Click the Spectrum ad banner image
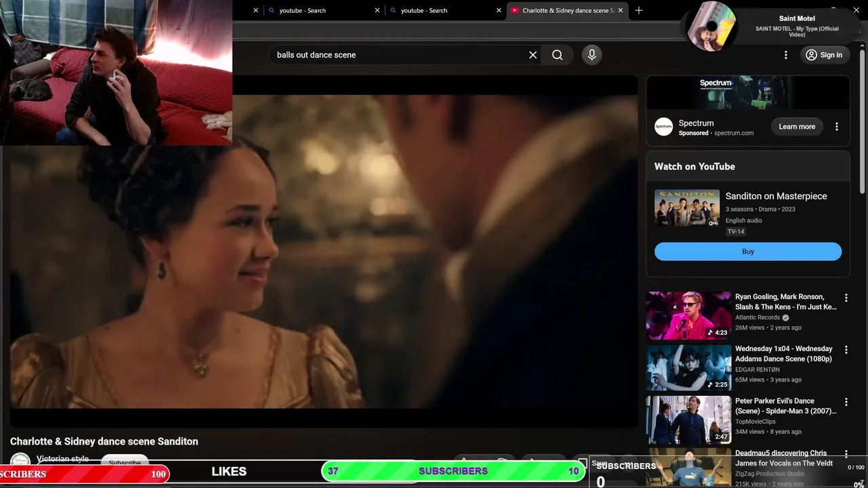This screenshot has height=488, width=868. [x=748, y=92]
